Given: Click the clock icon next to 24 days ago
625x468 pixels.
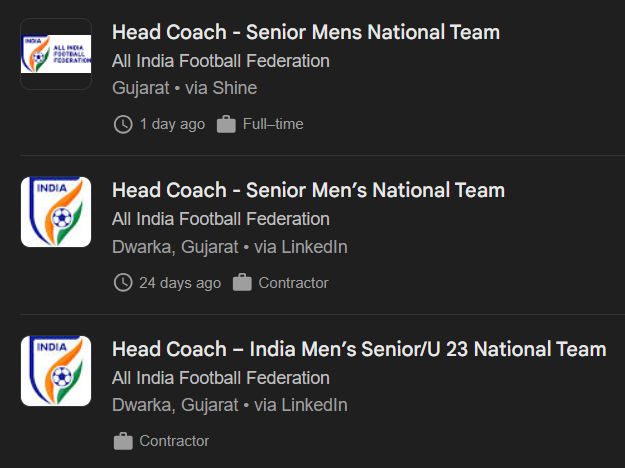Looking at the screenshot, I should click(123, 283).
